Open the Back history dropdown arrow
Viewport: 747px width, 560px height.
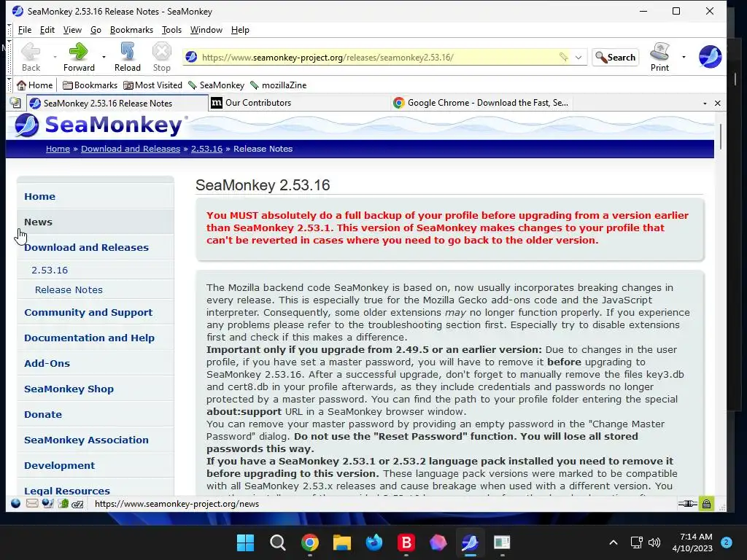tap(55, 57)
